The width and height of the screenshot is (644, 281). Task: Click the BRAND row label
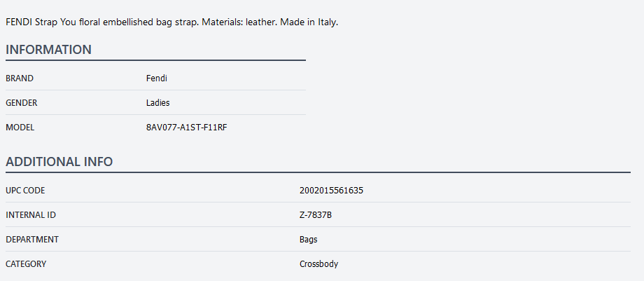(20, 78)
